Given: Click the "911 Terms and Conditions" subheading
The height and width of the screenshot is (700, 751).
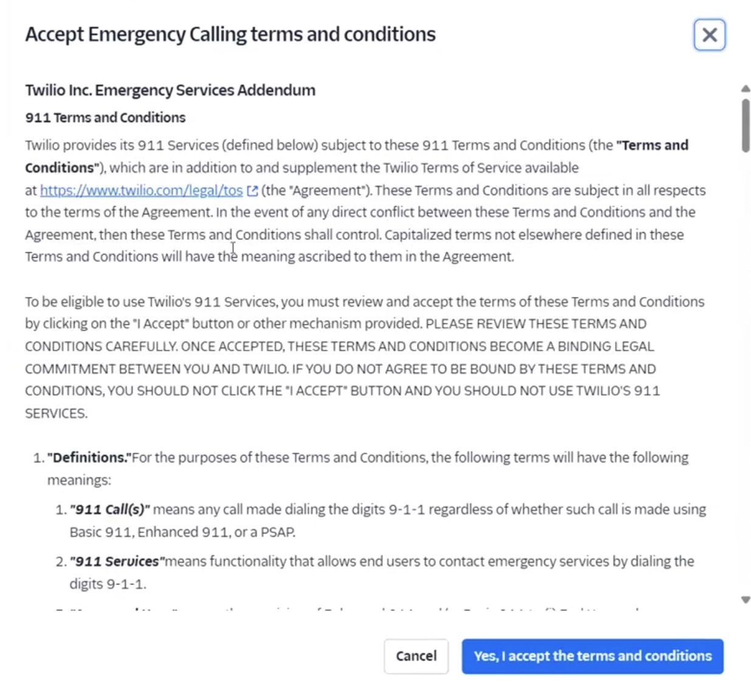Looking at the screenshot, I should point(105,117).
